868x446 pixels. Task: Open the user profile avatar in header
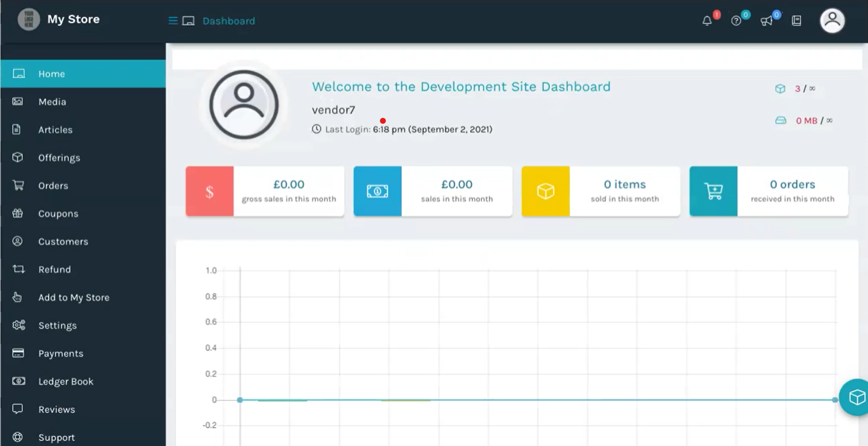pos(832,21)
